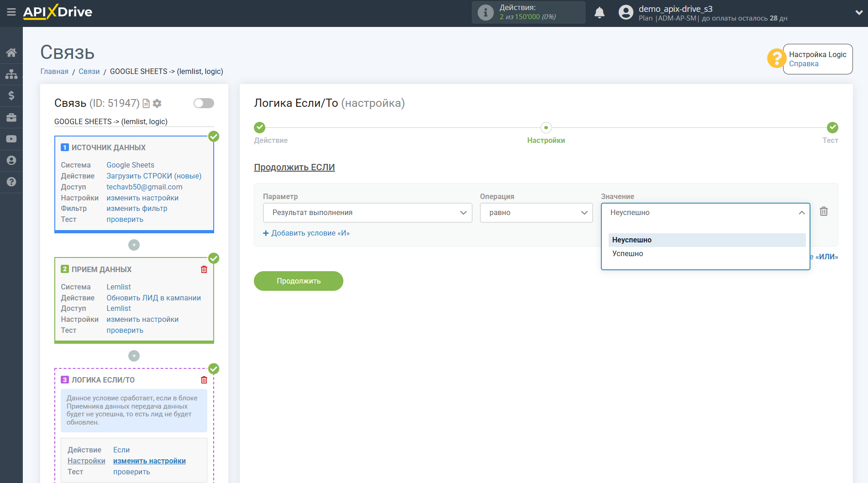Click the account avatar icon
Screen dimensions: 868x483
(626, 12)
